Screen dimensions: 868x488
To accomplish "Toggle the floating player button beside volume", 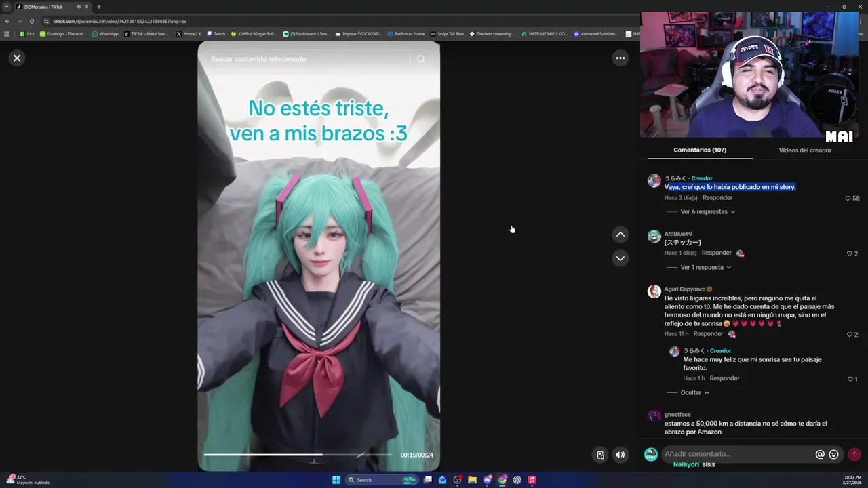I will [x=600, y=455].
